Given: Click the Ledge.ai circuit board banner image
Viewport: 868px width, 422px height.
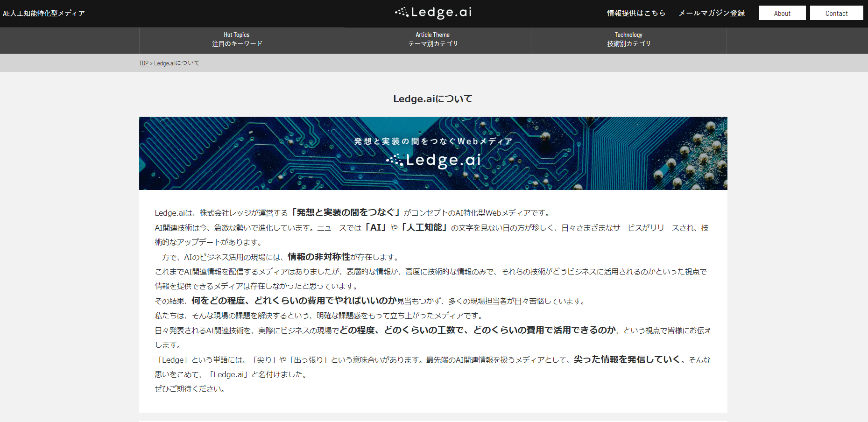Looking at the screenshot, I should tap(433, 153).
